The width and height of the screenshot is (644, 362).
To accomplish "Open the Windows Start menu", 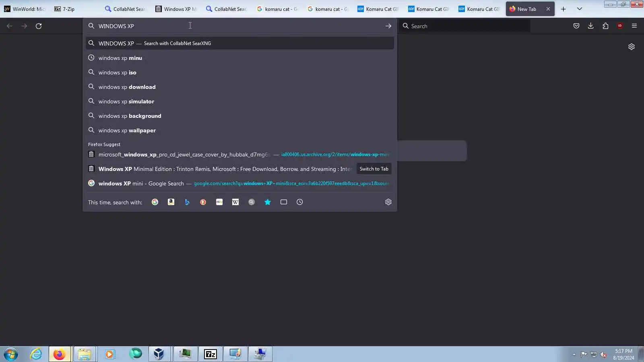I will (x=11, y=354).
